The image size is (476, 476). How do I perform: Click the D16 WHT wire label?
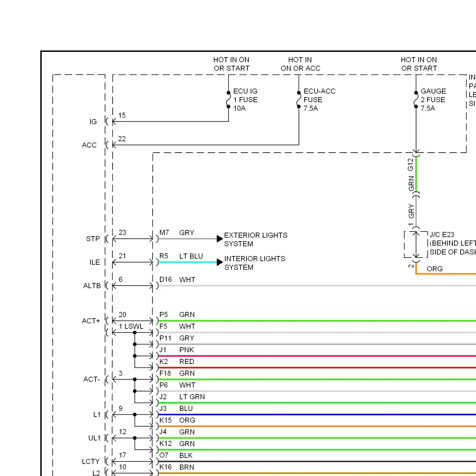point(177,280)
